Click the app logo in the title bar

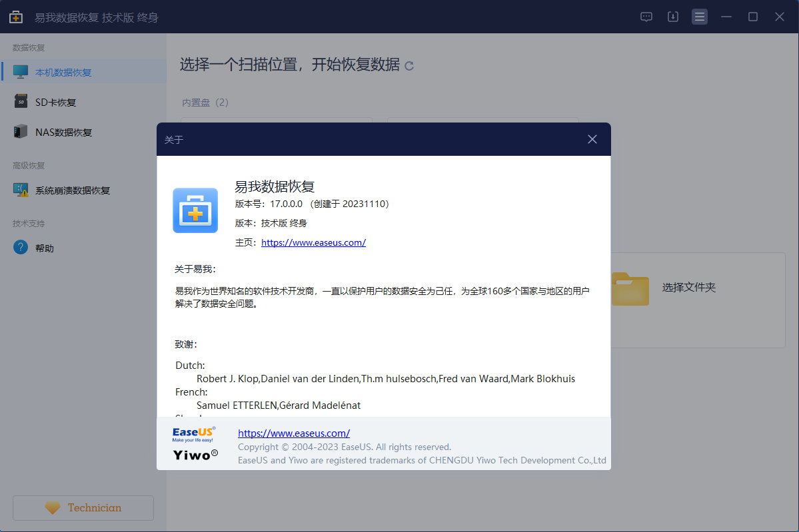coord(16,17)
